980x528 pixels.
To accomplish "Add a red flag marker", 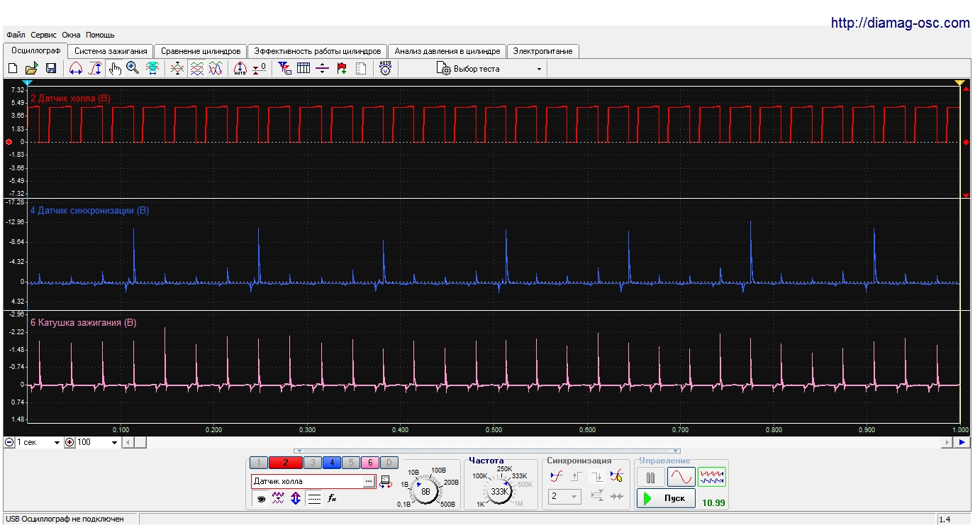I will [342, 69].
